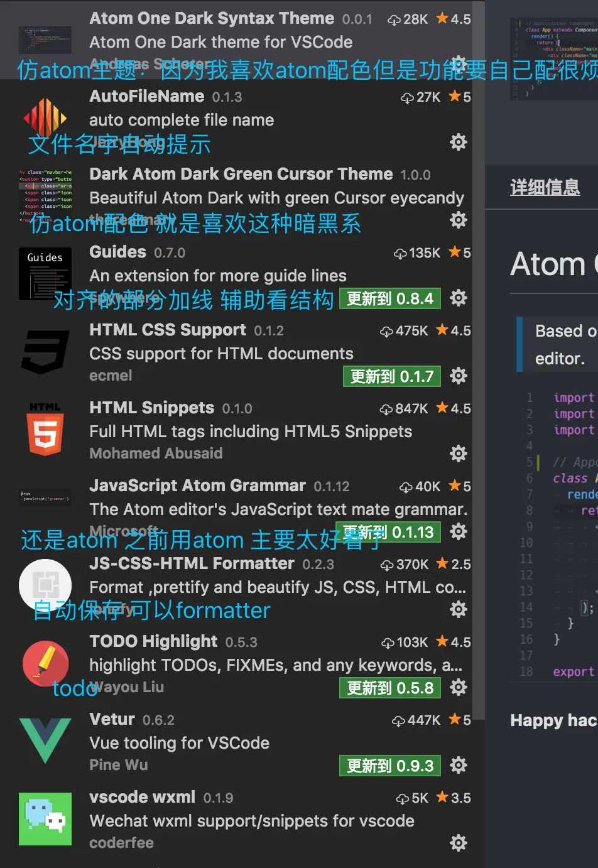Select the HTML CSS Support title
This screenshot has width=598, height=868.
[168, 330]
